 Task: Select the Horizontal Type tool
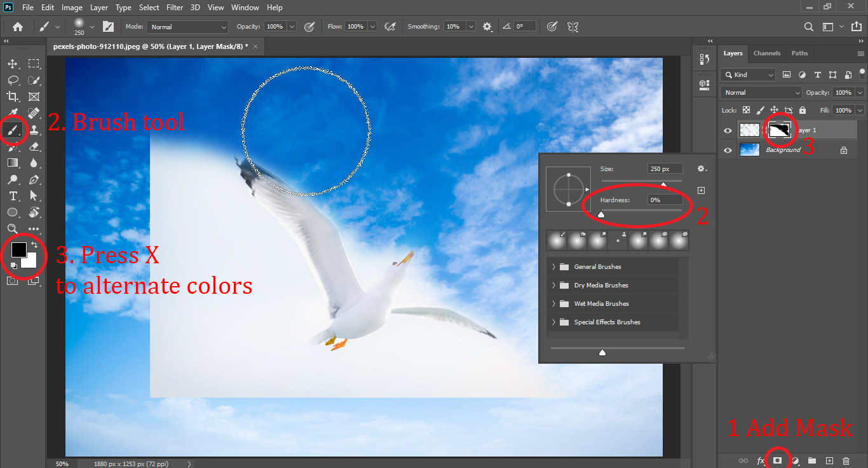point(12,196)
